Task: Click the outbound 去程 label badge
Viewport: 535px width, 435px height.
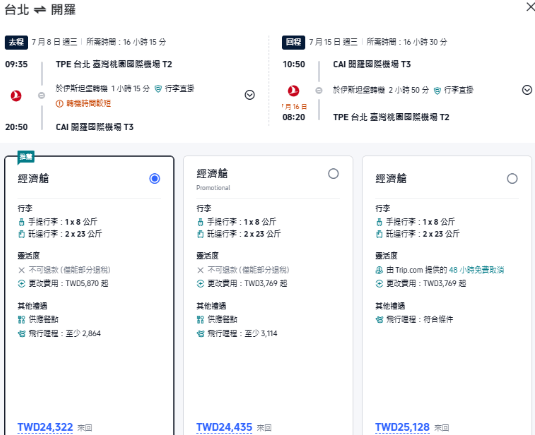Action: [16, 42]
